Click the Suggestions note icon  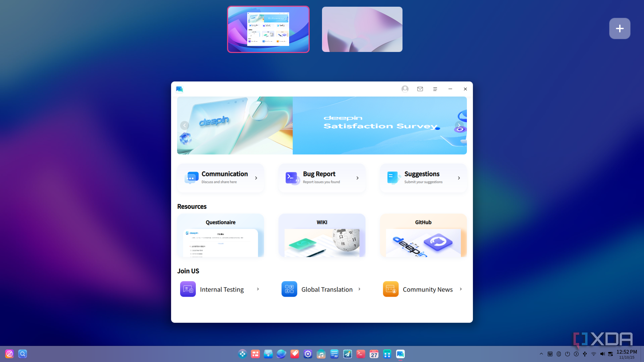point(394,178)
